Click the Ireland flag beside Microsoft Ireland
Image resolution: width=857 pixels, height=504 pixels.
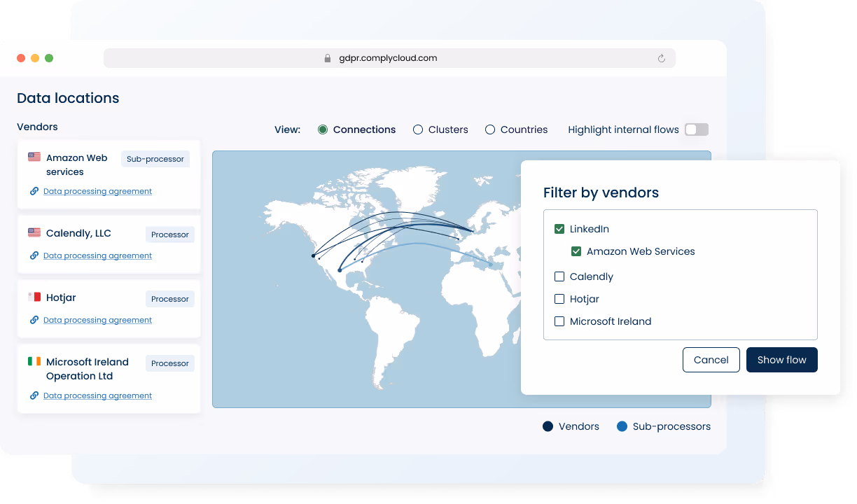[34, 361]
